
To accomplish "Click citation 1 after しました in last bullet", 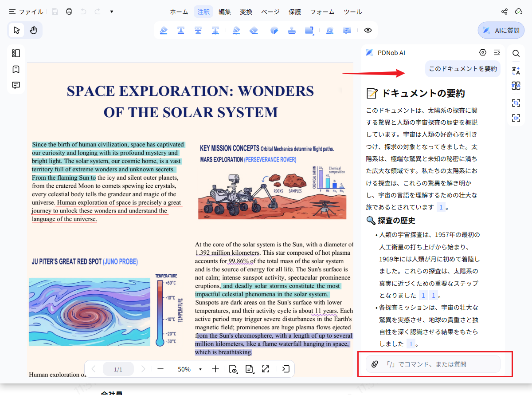I will 411,344.
